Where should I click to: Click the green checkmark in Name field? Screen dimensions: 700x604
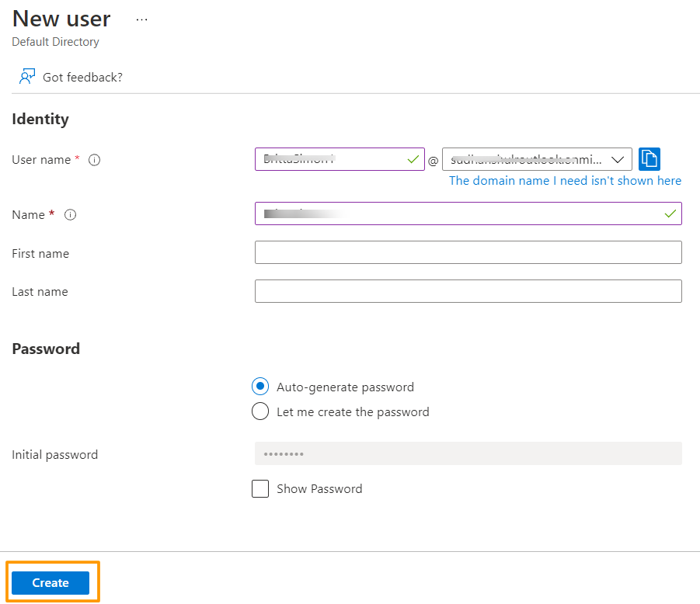pos(670,213)
